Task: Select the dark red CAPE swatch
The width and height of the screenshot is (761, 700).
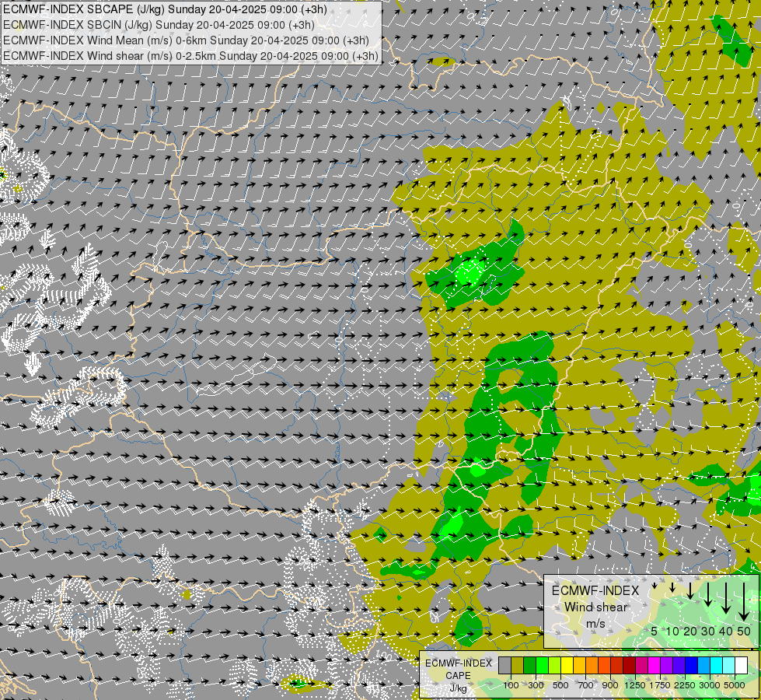Action: (x=630, y=665)
